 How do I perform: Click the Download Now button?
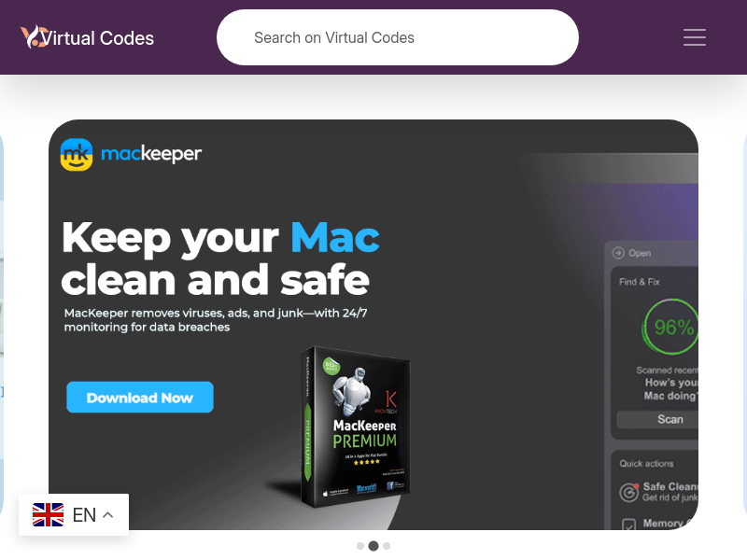(140, 398)
